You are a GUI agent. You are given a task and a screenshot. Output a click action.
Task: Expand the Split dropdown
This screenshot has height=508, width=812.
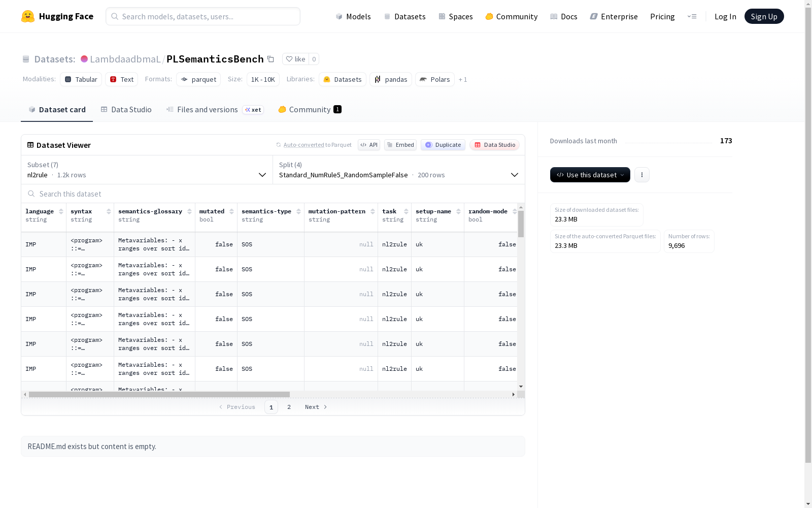pos(399,170)
